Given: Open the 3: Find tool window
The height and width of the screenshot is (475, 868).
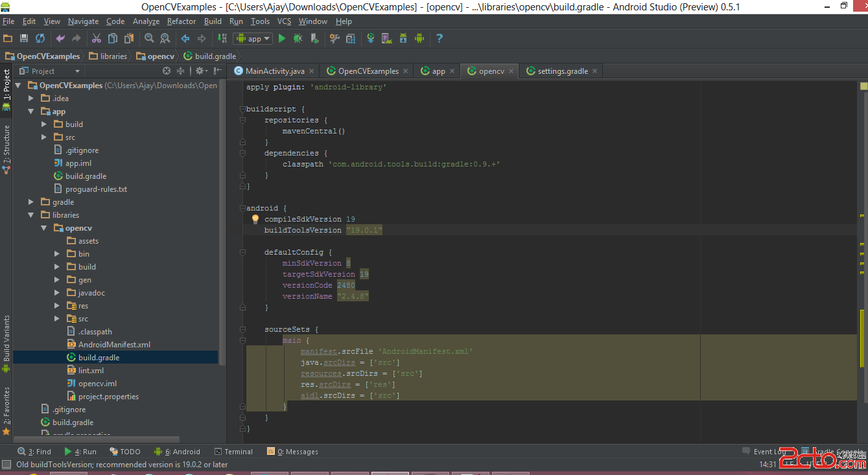Looking at the screenshot, I should point(34,452).
